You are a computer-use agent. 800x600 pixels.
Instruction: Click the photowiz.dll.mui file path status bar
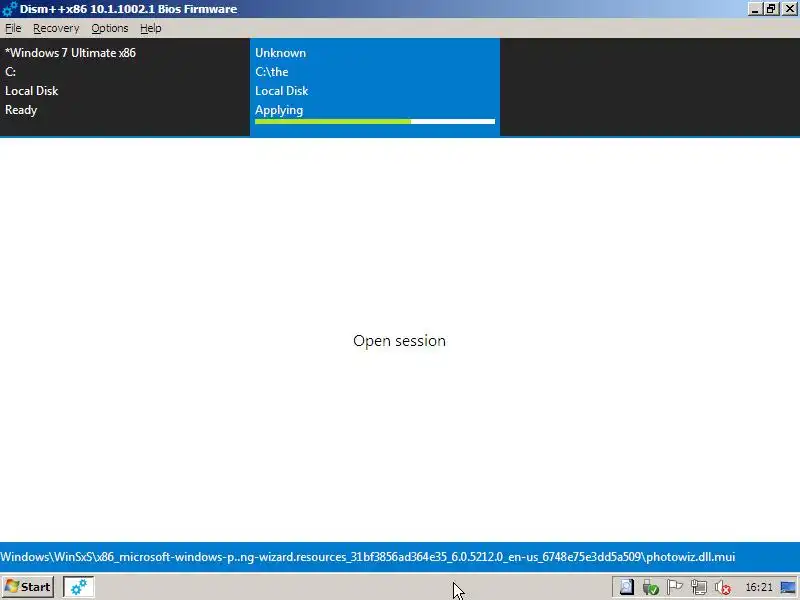tap(400, 557)
